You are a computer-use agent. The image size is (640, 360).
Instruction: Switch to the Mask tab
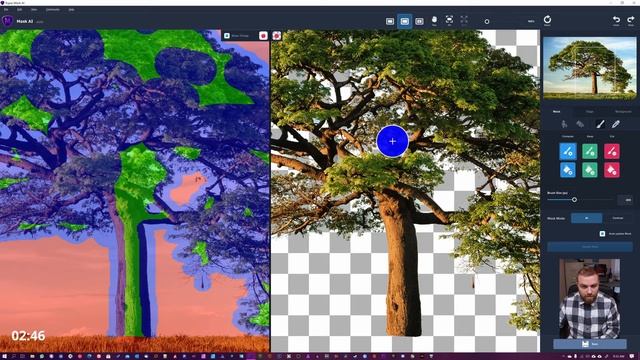[557, 111]
